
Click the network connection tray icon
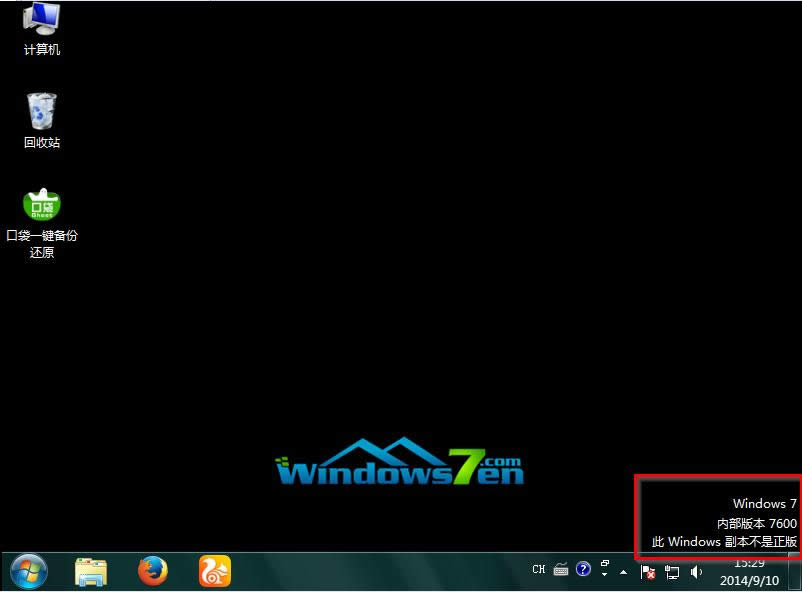tap(672, 572)
